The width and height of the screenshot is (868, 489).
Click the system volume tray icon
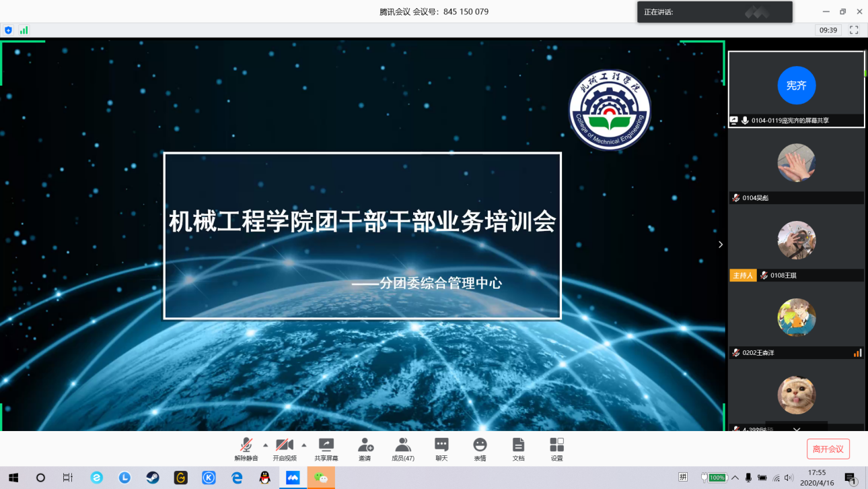tap(789, 478)
